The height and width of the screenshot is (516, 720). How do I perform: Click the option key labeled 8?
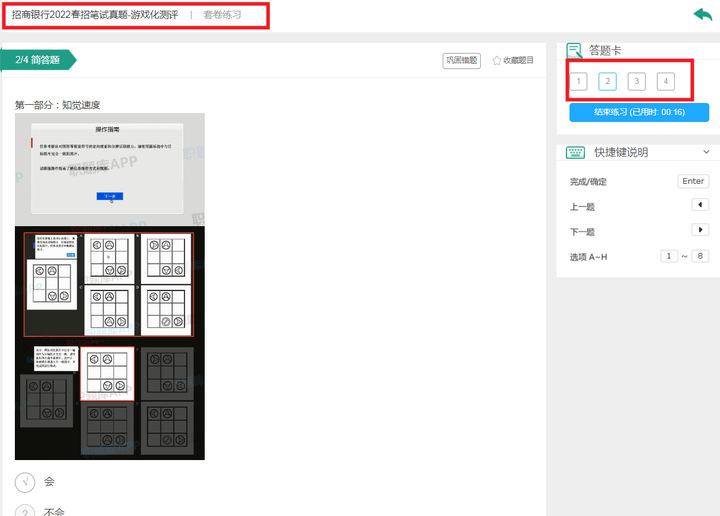click(x=700, y=256)
